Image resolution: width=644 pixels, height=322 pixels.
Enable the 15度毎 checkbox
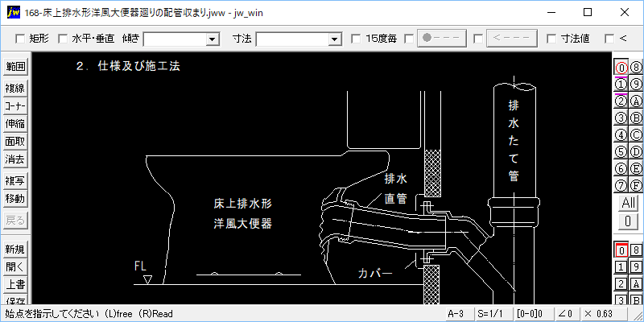[357, 39]
